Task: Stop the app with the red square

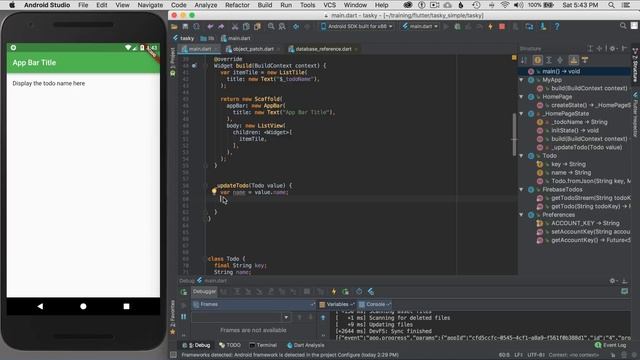Action: point(502,27)
